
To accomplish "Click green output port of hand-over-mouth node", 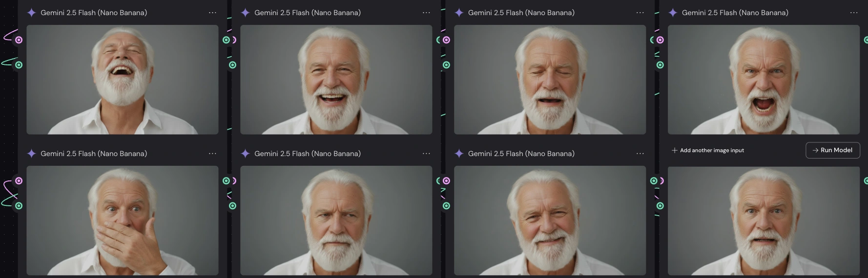I will click(226, 181).
